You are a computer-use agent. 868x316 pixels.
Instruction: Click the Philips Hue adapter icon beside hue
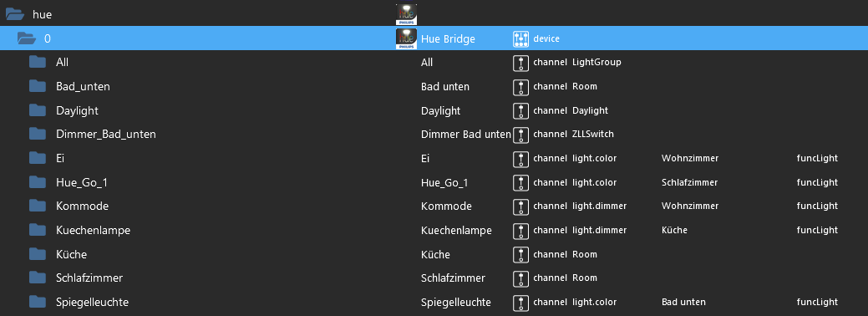click(x=406, y=14)
